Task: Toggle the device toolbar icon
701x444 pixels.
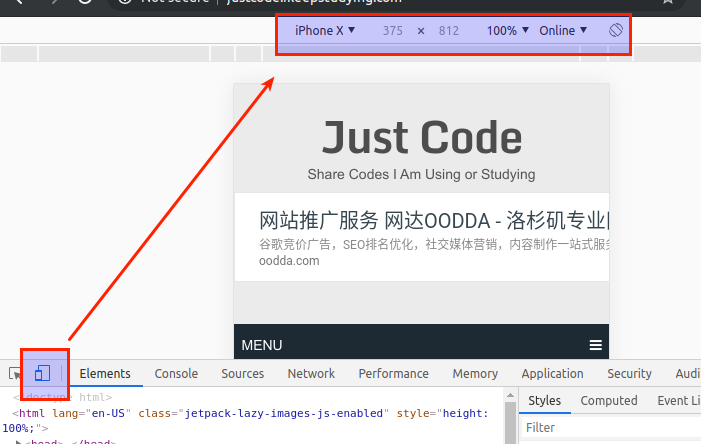Action: [42, 373]
